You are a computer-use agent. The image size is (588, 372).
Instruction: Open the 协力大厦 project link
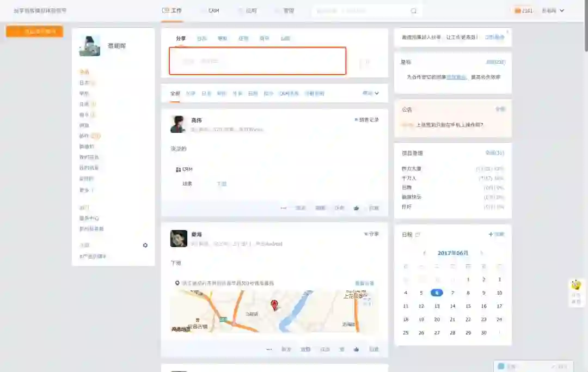[x=412, y=169]
